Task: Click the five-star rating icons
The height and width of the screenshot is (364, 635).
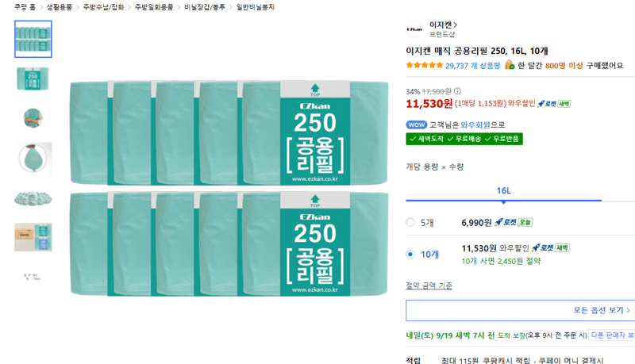Action: [425, 65]
